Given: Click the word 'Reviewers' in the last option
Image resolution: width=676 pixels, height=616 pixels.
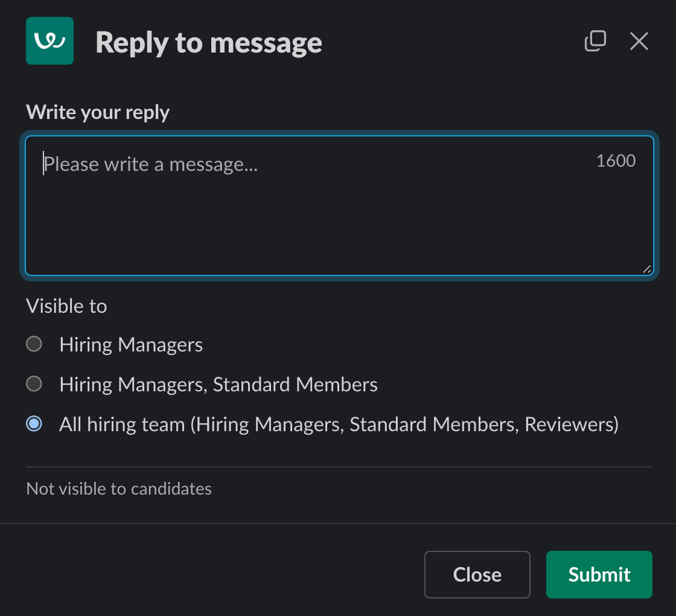Looking at the screenshot, I should pos(569,425).
